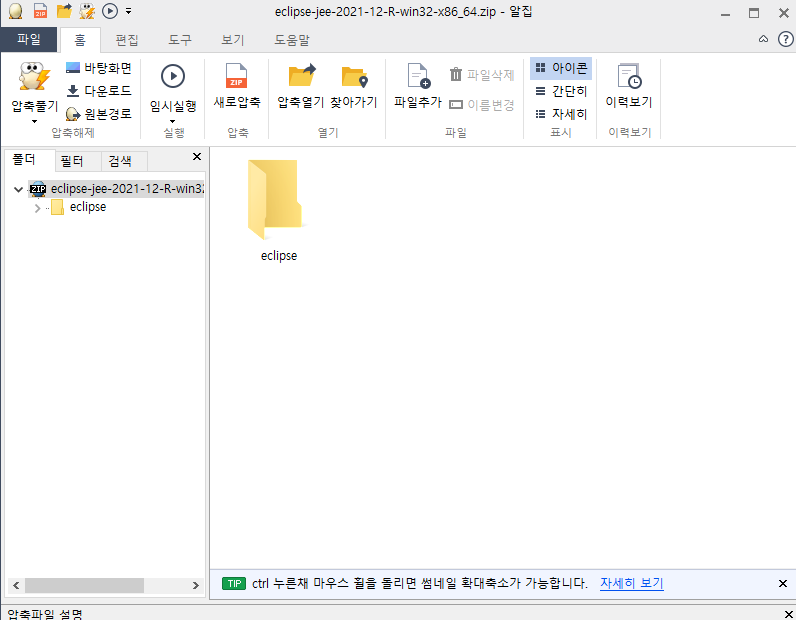Screen dimensions: 796x620
Task: Click the 찾아가기 location folder icon
Action: [354, 77]
